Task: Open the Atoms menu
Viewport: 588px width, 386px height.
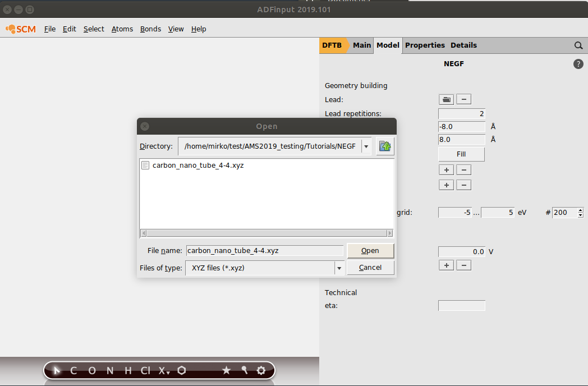Action: click(x=122, y=29)
